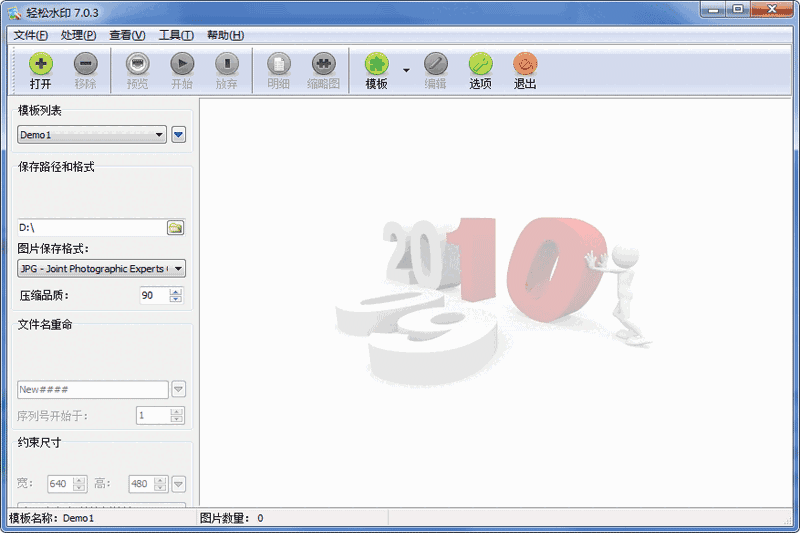
Task: Open the dropdown next to the 480 height field
Action: [178, 484]
